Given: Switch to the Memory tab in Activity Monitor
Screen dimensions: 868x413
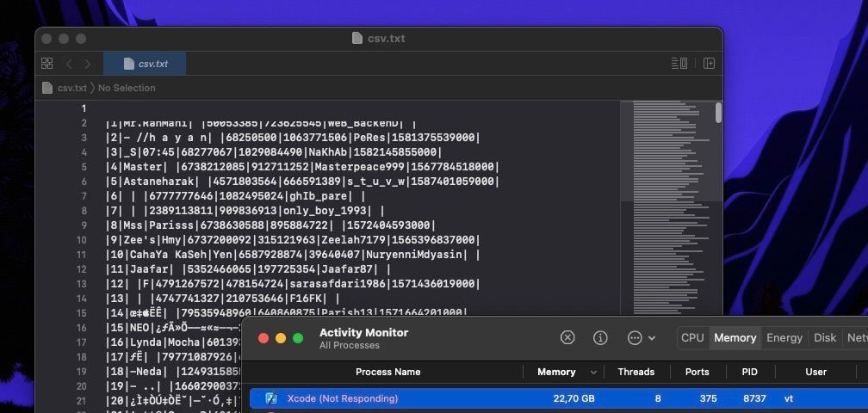Looking at the screenshot, I should click(x=735, y=338).
